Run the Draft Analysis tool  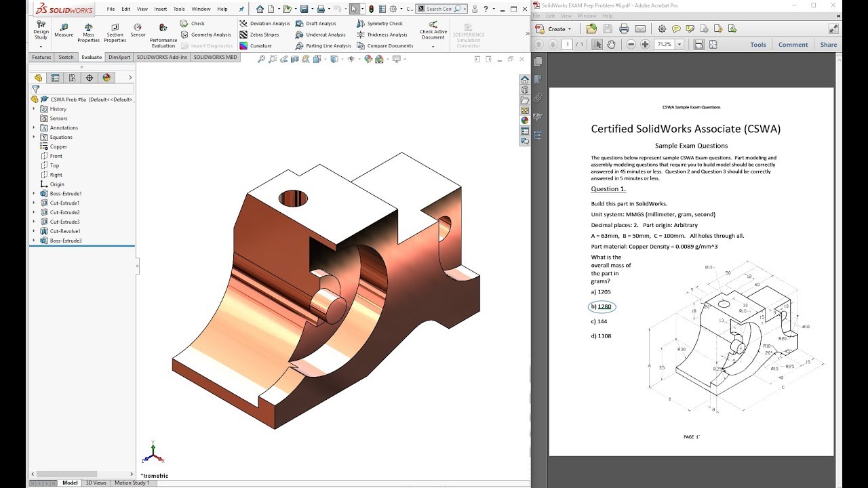coord(315,24)
